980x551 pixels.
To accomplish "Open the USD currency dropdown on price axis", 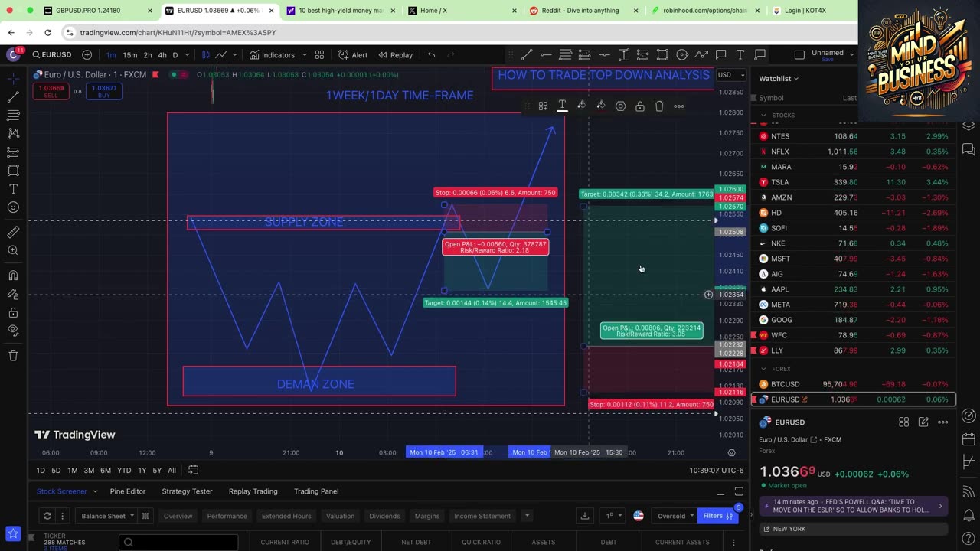I will (730, 75).
